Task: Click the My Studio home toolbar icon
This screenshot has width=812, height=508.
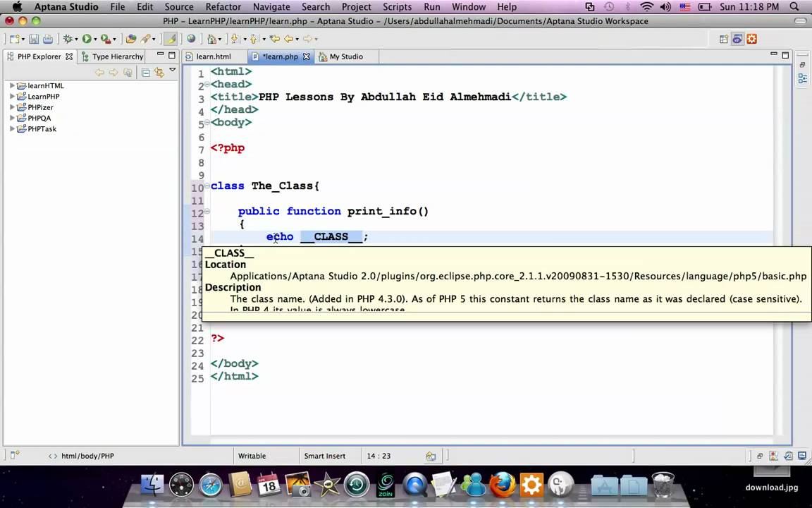Action: 211,39
